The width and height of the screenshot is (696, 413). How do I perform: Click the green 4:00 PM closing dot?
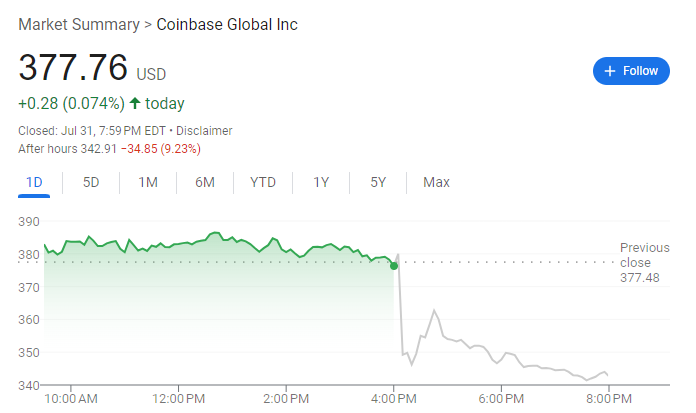click(x=394, y=266)
